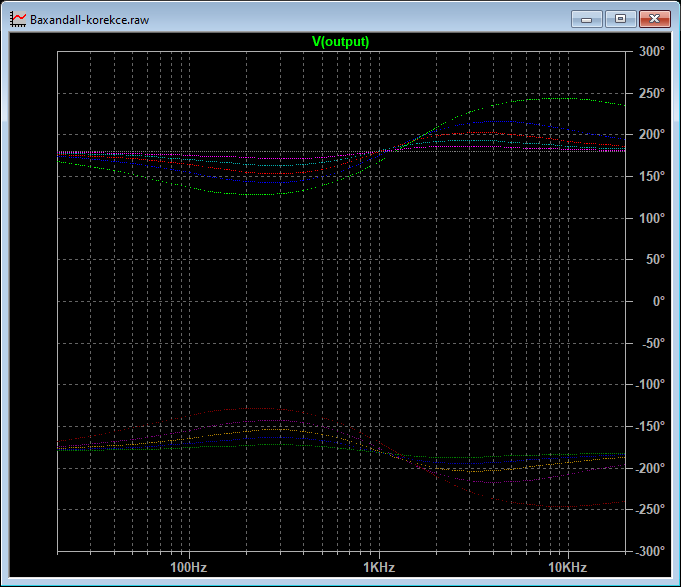Click the 150° phase axis label

pyautogui.click(x=652, y=176)
